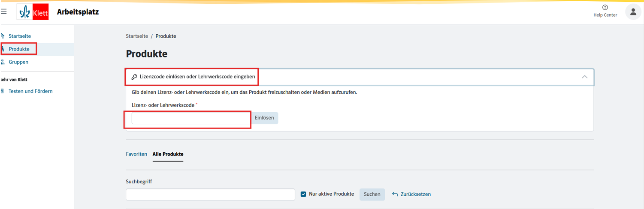Click the Testen und Fördern sidebar icon

tap(3, 91)
